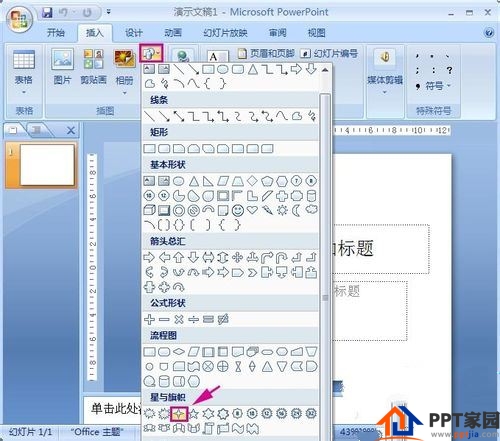
Task: Click 幻灯片 1/1 status text
Action: coord(31,432)
